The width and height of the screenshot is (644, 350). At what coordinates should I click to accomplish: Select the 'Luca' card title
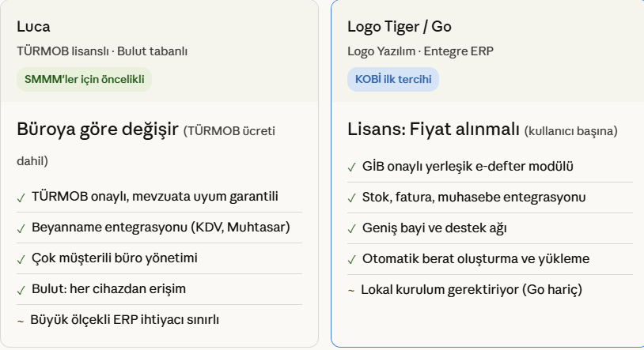pos(34,26)
